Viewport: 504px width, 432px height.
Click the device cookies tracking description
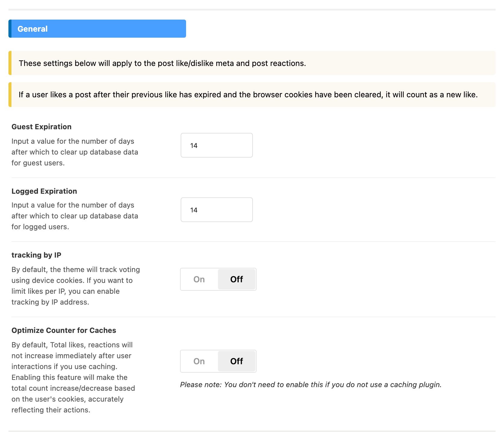click(76, 286)
